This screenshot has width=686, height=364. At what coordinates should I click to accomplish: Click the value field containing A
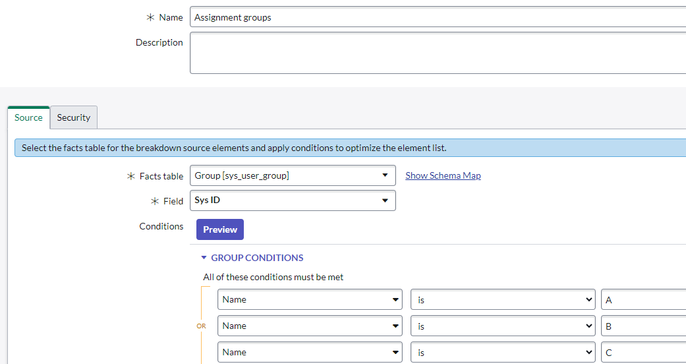(x=644, y=300)
